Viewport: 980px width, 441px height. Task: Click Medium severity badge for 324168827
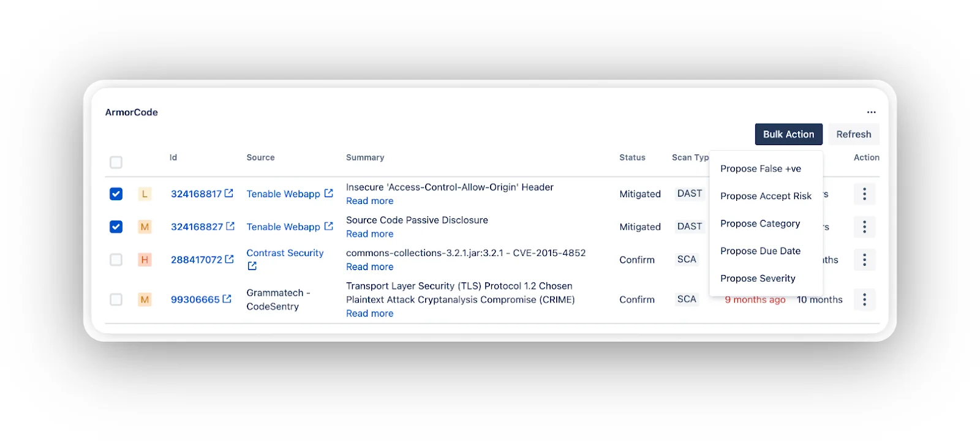145,227
